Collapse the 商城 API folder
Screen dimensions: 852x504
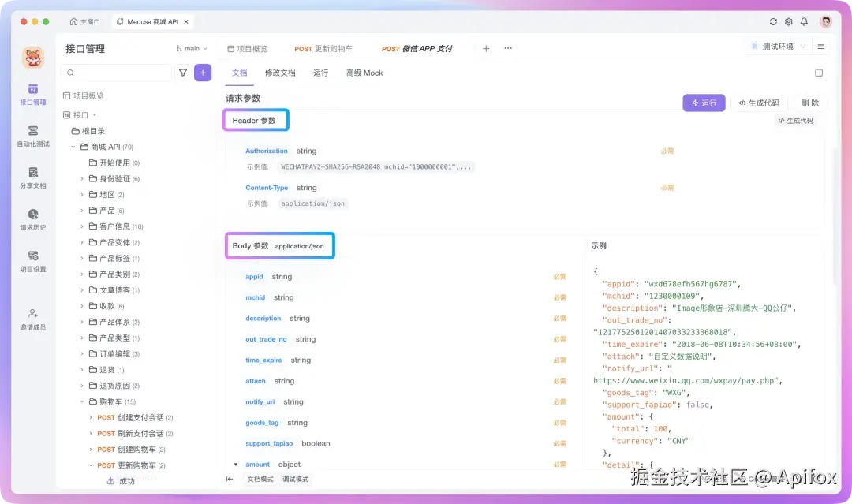coord(73,147)
